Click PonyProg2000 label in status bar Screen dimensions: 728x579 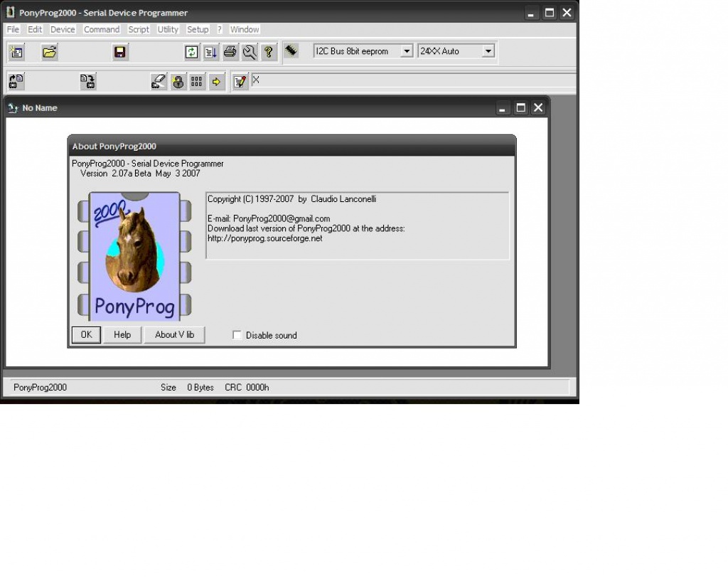coord(40,388)
